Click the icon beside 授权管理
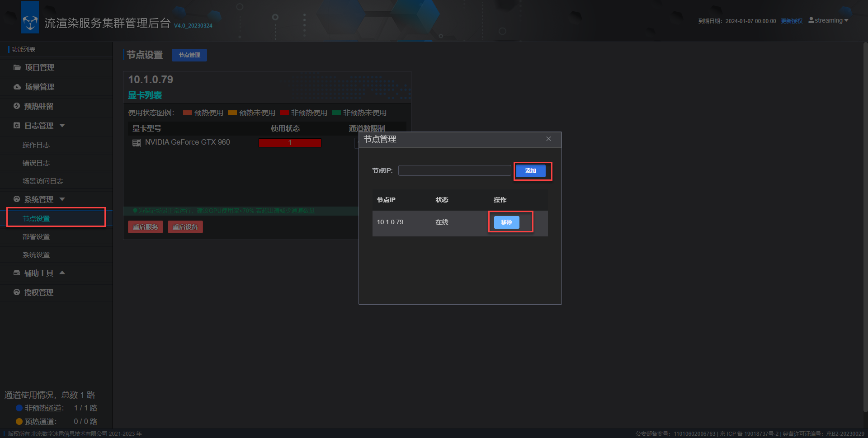868x438 pixels. pyautogui.click(x=17, y=292)
